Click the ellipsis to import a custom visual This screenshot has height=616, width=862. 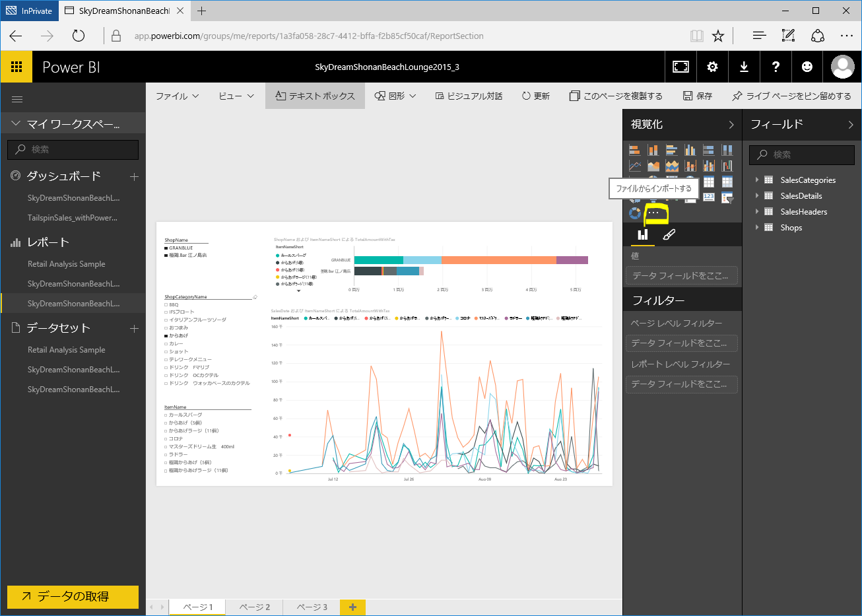pos(654,213)
